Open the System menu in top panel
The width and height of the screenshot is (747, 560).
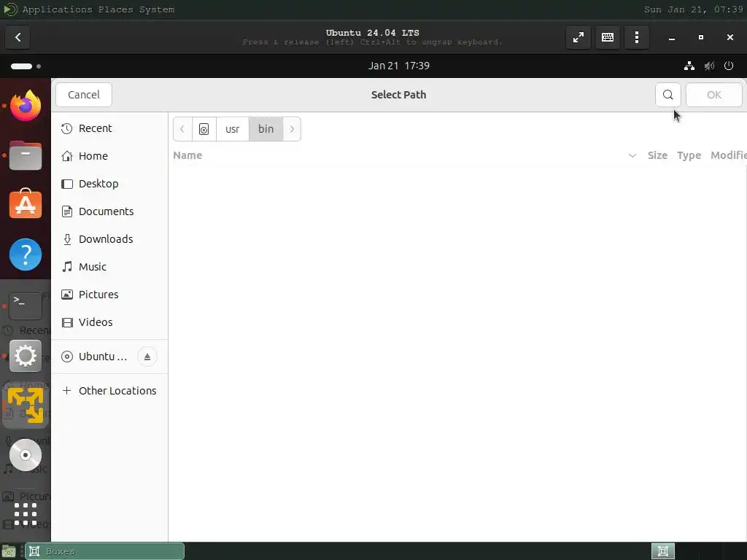point(157,9)
